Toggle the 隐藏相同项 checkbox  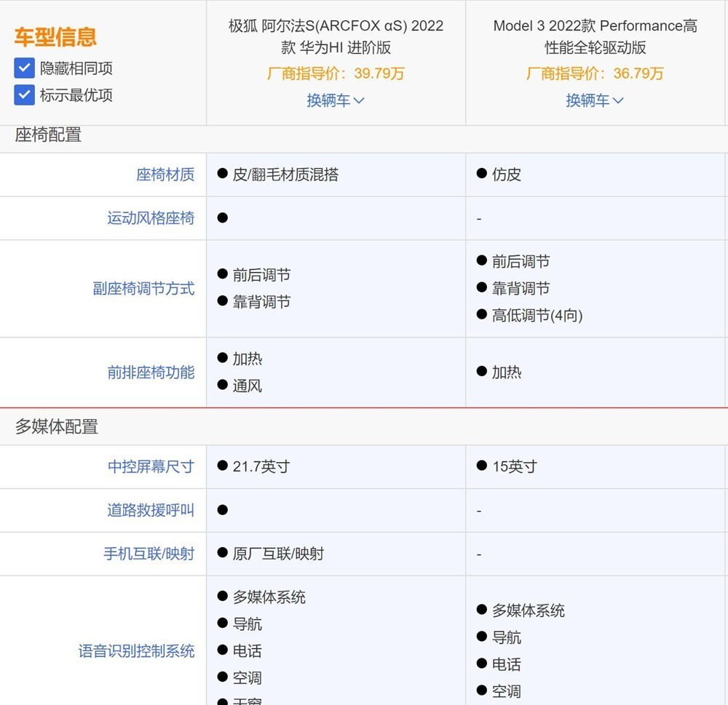point(24,68)
